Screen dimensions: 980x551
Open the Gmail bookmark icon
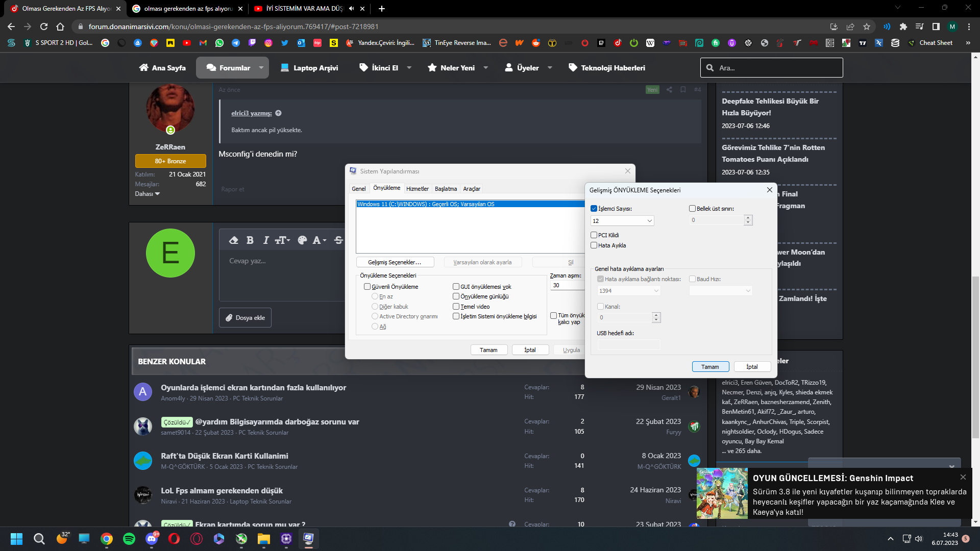(203, 43)
